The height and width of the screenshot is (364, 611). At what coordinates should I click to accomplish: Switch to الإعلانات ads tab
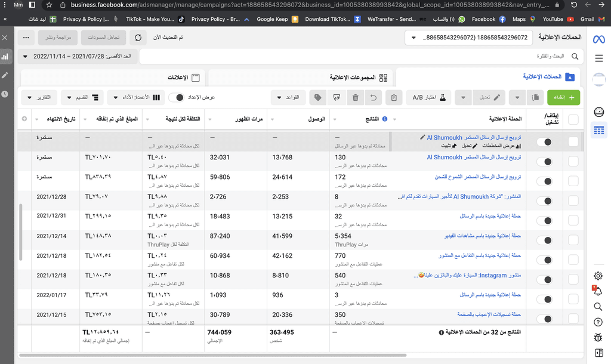[x=113, y=78]
